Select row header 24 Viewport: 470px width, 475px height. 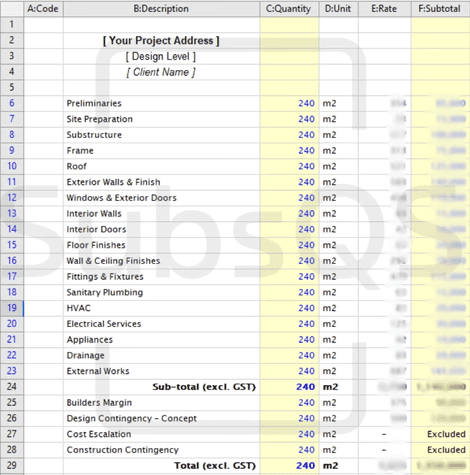click(12, 387)
